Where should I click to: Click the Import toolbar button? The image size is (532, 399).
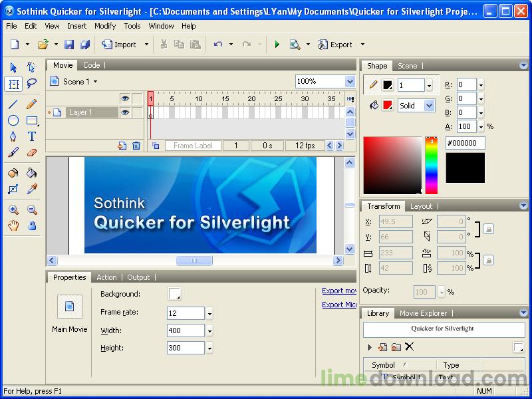pyautogui.click(x=119, y=45)
